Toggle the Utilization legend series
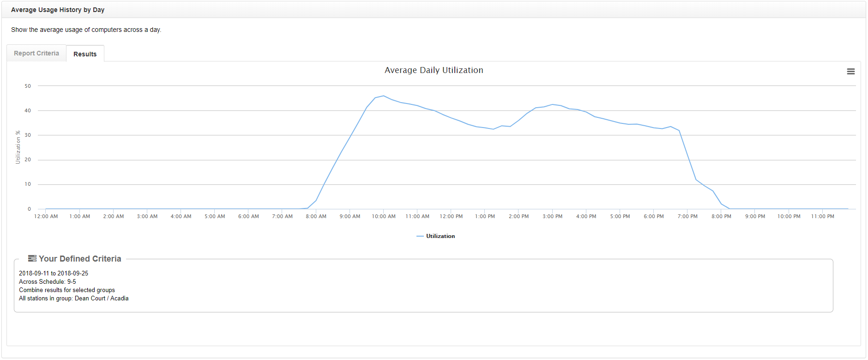This screenshot has height=360, width=868. [x=440, y=236]
